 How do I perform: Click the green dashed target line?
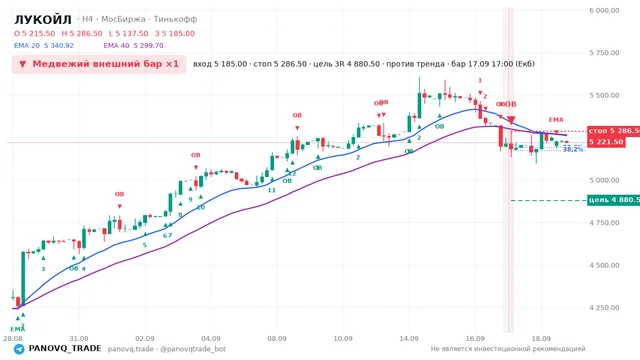(549, 200)
